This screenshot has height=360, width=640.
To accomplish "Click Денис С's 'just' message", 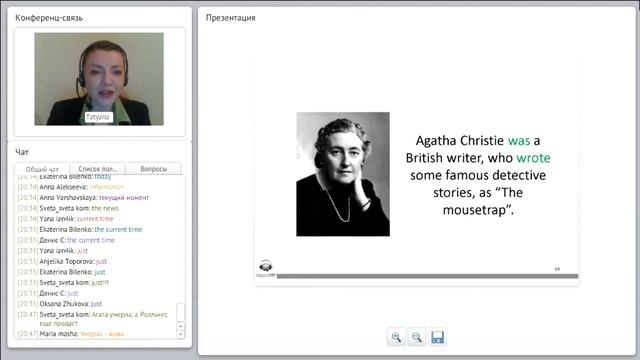I will point(48,293).
